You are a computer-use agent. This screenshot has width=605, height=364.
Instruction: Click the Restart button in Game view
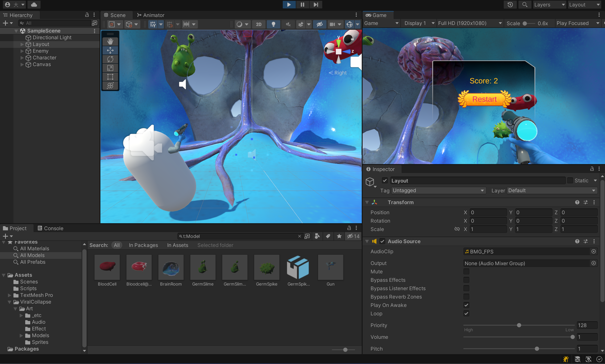tap(484, 99)
